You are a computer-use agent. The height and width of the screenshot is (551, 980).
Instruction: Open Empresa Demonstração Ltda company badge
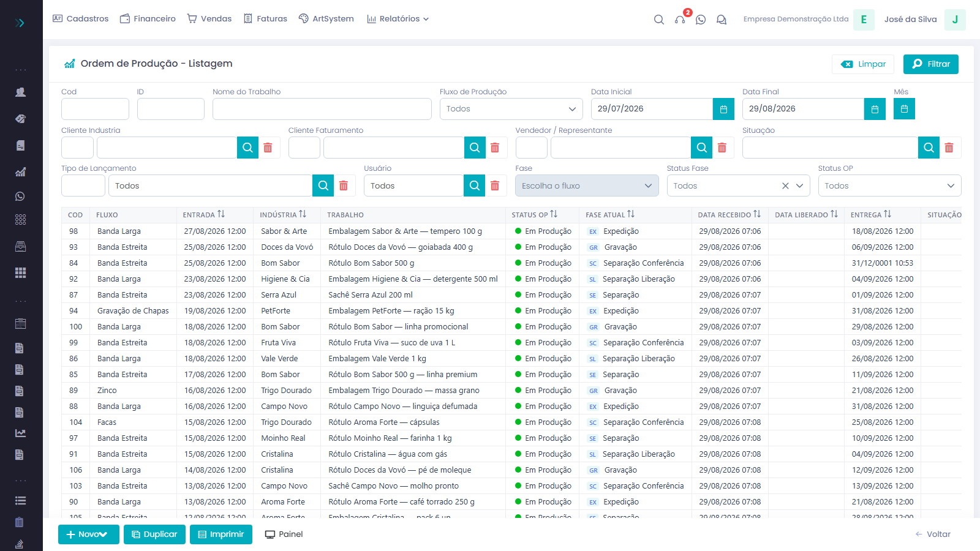click(x=864, y=20)
